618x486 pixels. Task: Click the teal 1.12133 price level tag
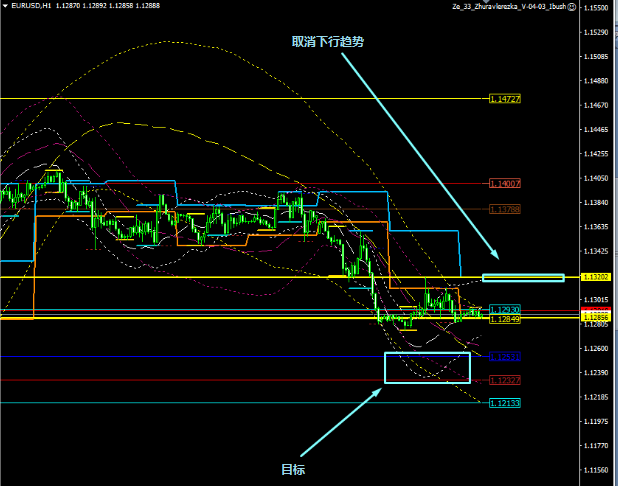(x=505, y=403)
